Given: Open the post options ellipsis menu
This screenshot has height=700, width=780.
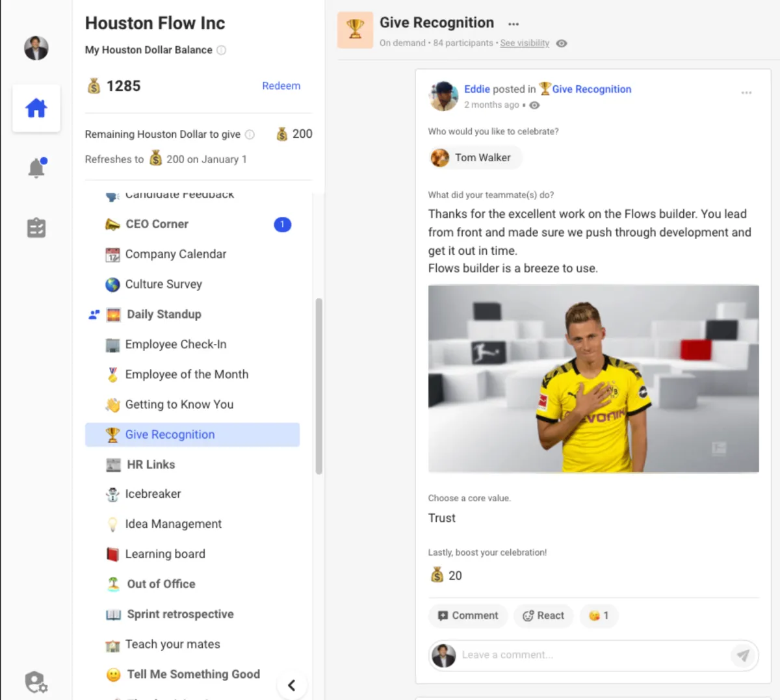Looking at the screenshot, I should [746, 93].
